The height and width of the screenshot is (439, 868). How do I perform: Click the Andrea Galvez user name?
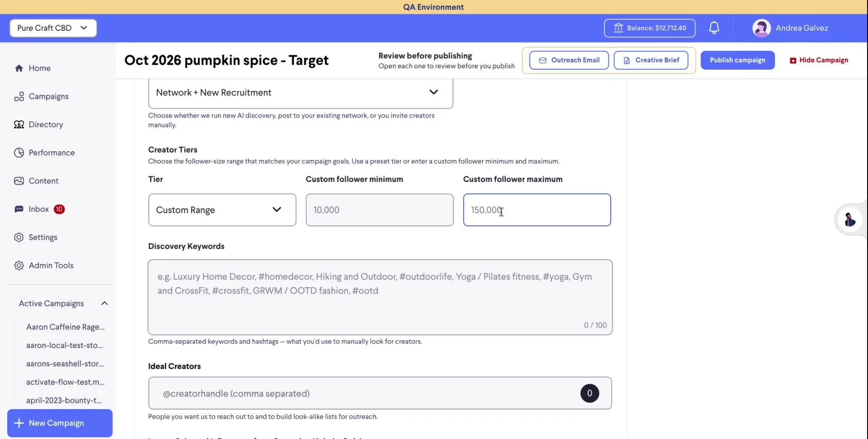[x=802, y=28]
